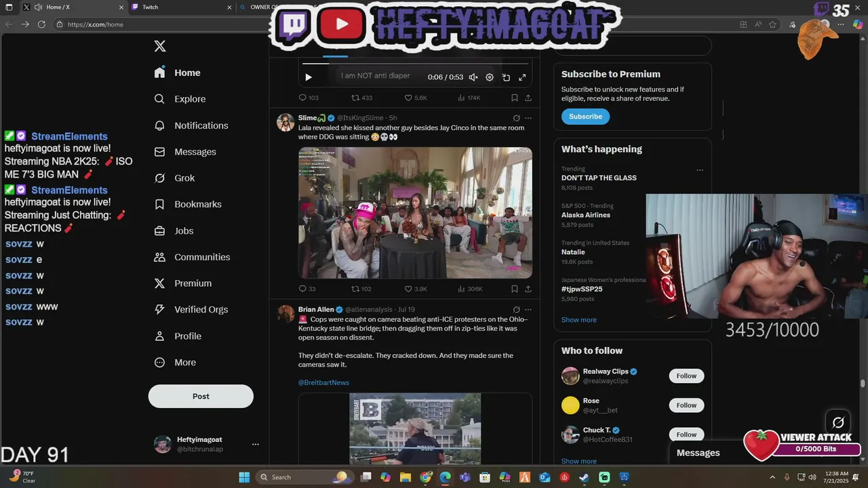Click the Post button

click(201, 396)
